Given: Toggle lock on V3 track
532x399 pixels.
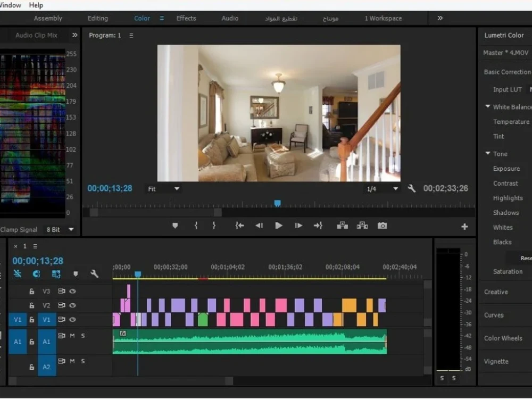Looking at the screenshot, I should [x=31, y=291].
